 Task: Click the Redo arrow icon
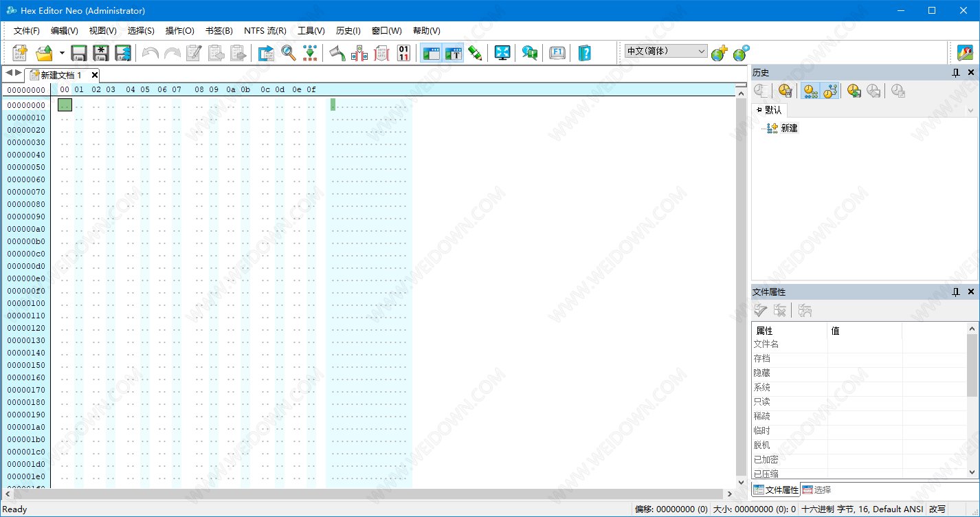[x=172, y=53]
